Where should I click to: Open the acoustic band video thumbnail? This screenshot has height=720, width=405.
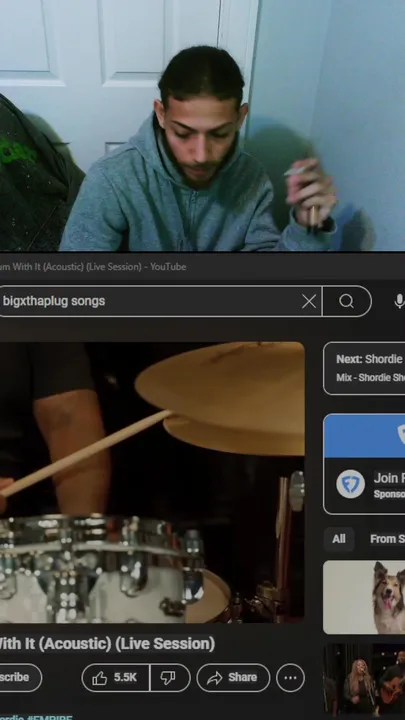click(x=364, y=681)
